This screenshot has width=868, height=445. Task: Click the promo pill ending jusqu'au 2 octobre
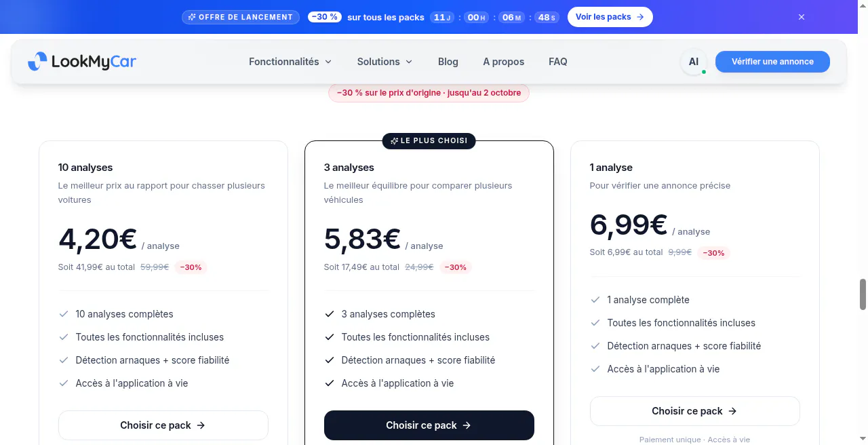[429, 93]
